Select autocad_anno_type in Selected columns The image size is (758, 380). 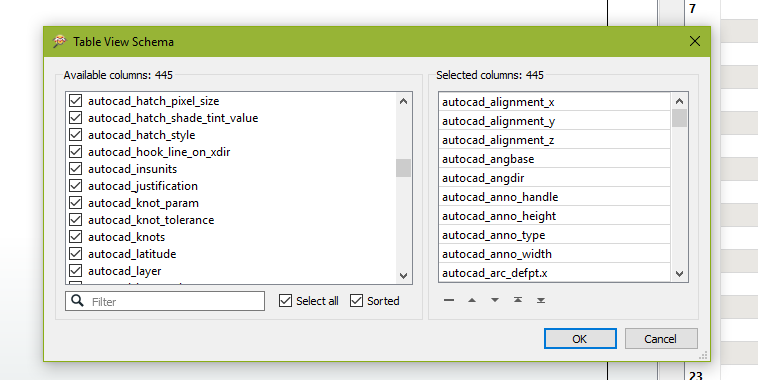(x=554, y=235)
